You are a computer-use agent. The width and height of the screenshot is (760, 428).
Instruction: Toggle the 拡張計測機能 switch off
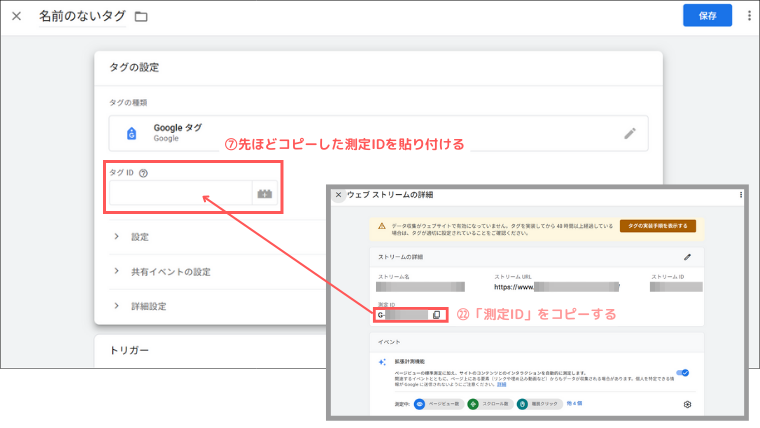683,373
